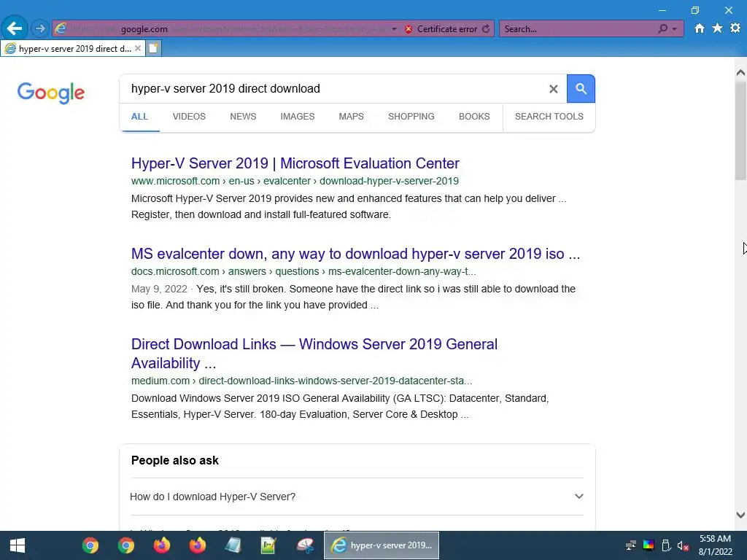Click the People also ask heading
This screenshot has width=747, height=560.
coord(175,461)
